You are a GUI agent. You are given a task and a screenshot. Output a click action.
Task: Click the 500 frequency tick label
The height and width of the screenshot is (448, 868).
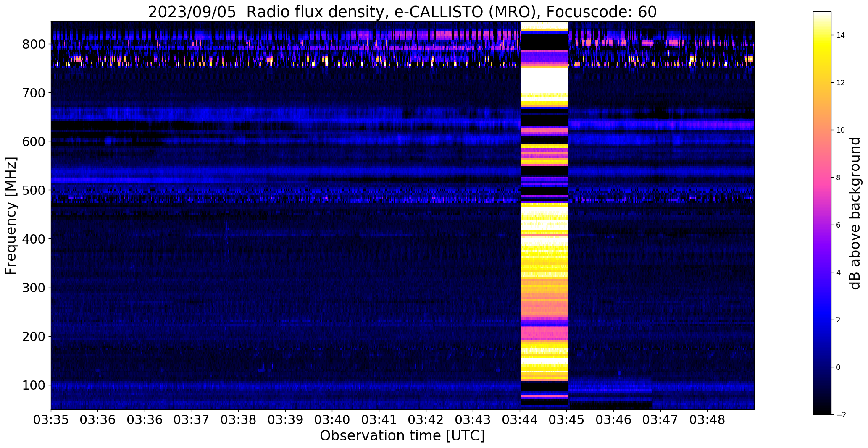point(34,190)
